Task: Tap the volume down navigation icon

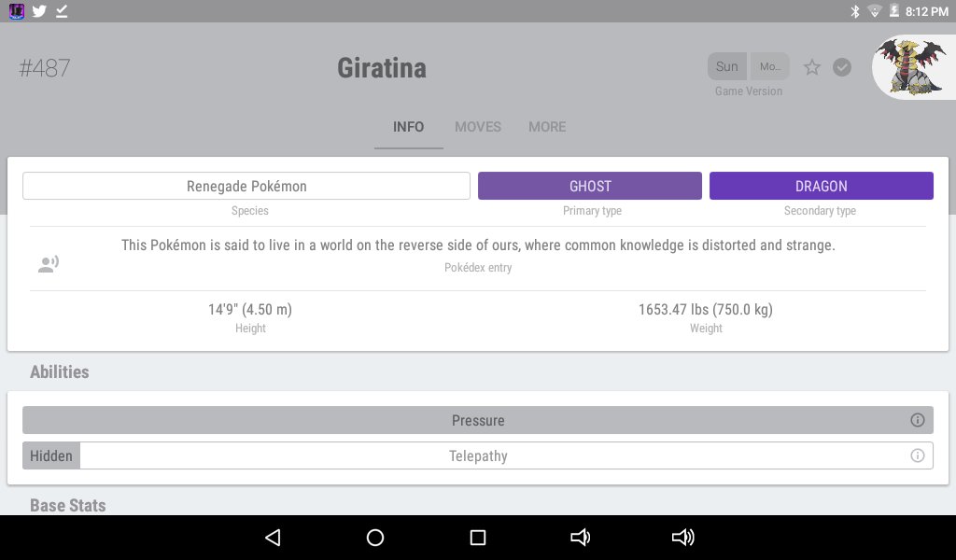Action: (580, 538)
